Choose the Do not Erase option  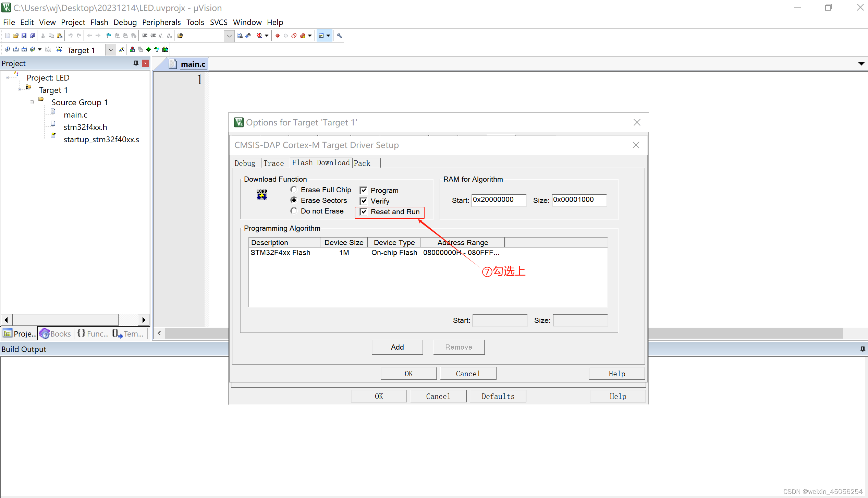(294, 211)
